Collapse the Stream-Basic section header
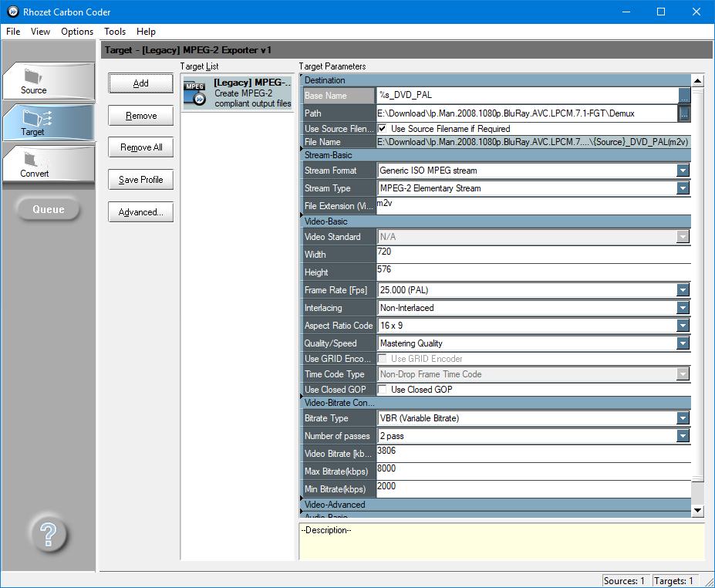Image resolution: width=715 pixels, height=588 pixels. pos(495,155)
